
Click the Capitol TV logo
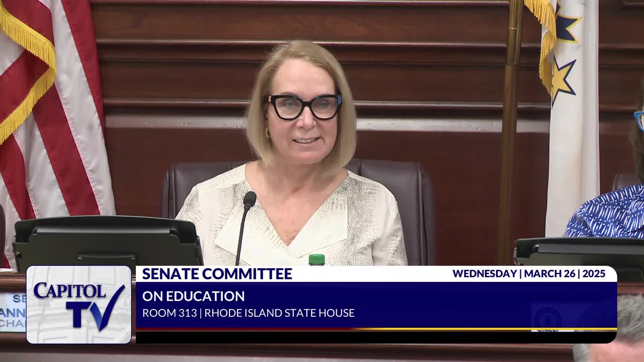point(79,304)
